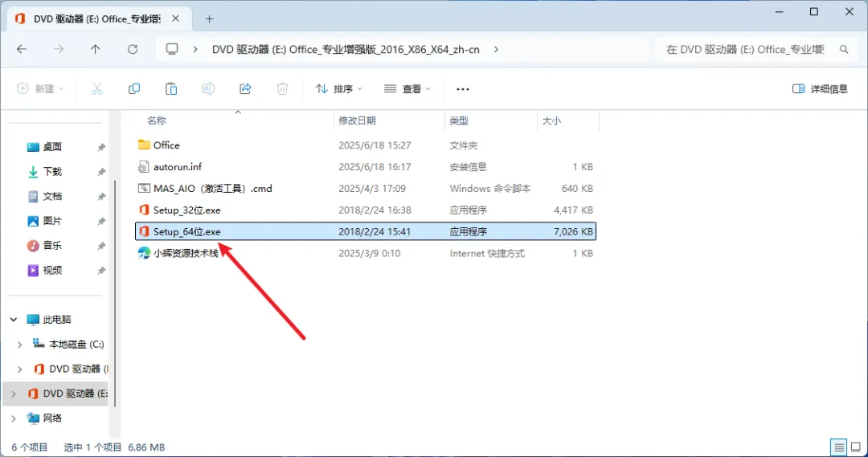Click the Cut scissors icon
This screenshot has height=457, width=868.
click(x=97, y=88)
